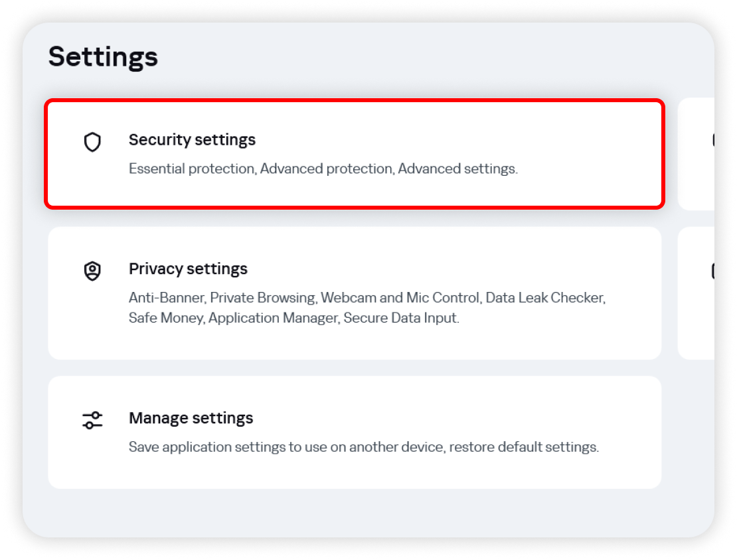737x560 pixels.
Task: Click 'restore default settings' text
Action: 524,447
